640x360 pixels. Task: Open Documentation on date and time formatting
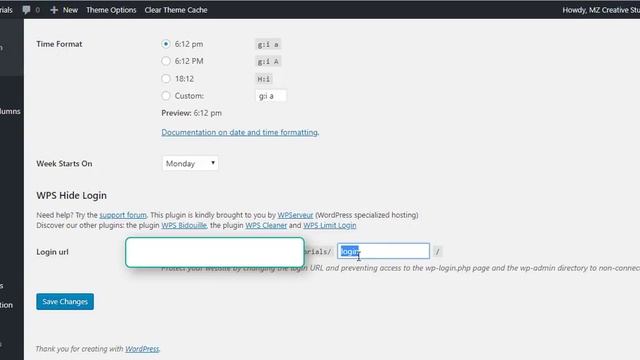(x=240, y=132)
